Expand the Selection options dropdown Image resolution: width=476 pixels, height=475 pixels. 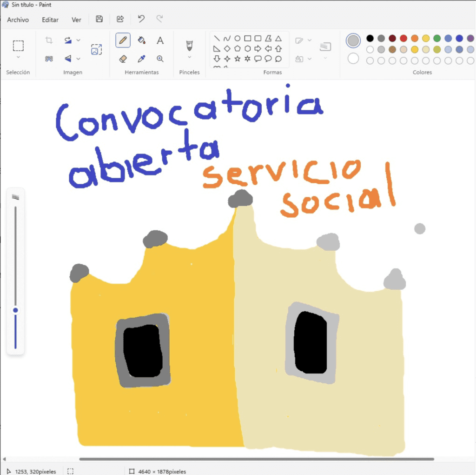(x=18, y=57)
